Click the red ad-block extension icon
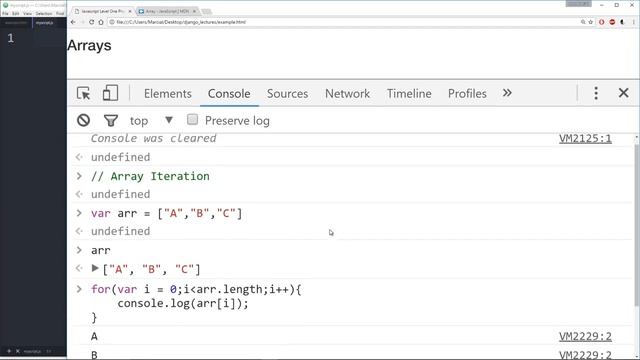640x360 pixels. 612,22
